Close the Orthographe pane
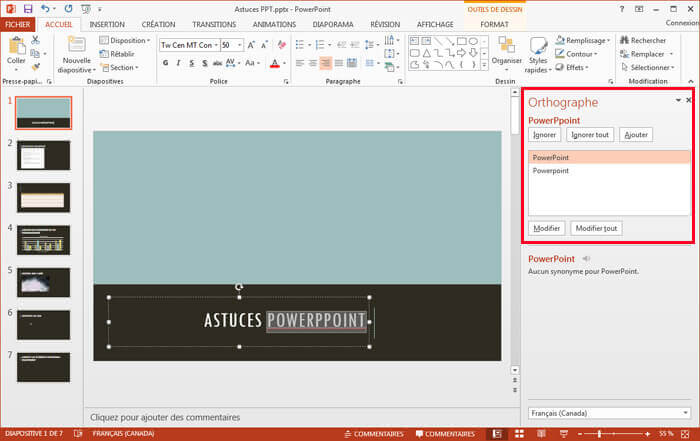Viewport: 700px width, 441px height. pyautogui.click(x=688, y=100)
